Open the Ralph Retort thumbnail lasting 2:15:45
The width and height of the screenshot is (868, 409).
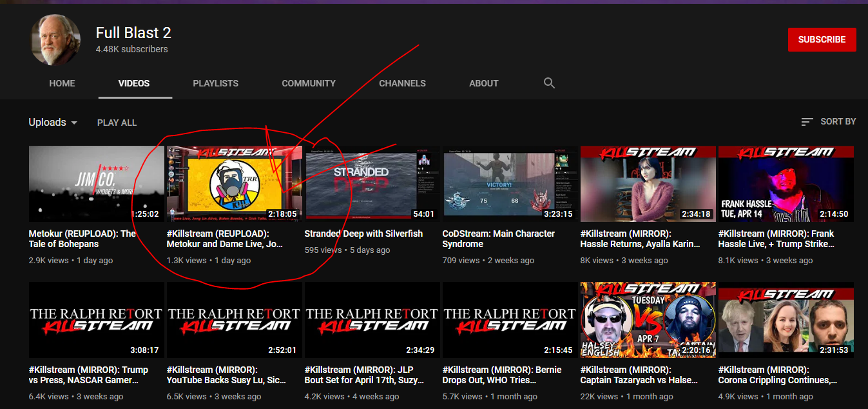(510, 320)
